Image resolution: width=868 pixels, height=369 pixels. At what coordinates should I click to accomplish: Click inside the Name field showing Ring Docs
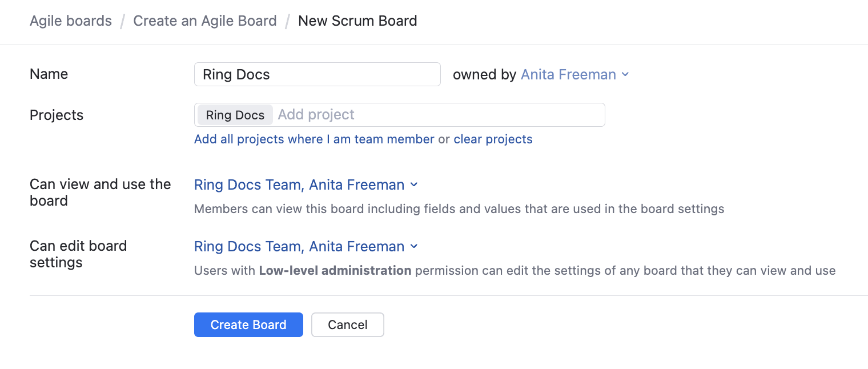pos(317,74)
